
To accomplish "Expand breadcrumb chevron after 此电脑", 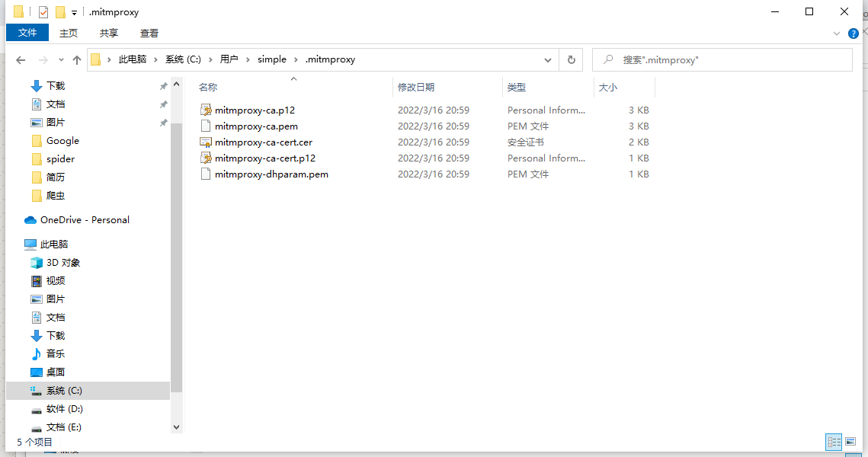I will [155, 59].
